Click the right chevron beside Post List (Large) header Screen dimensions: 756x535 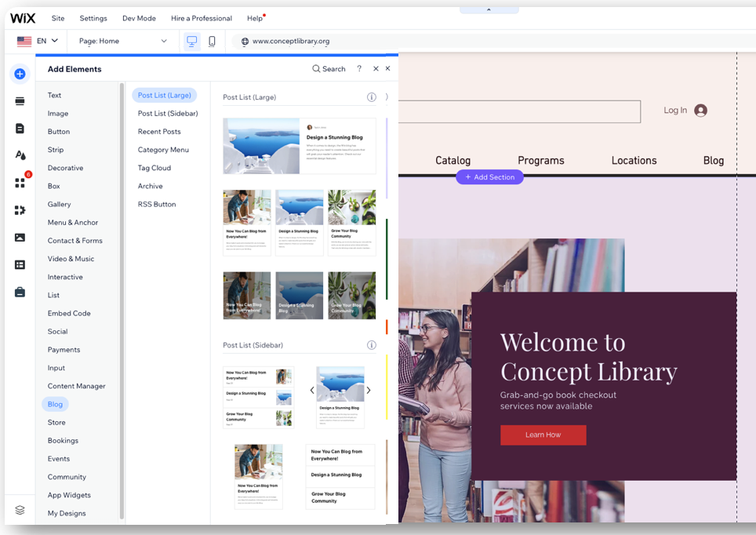(x=385, y=97)
